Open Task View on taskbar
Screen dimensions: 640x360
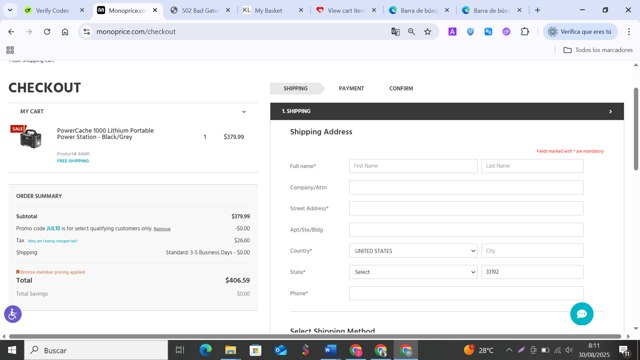[x=180, y=350]
